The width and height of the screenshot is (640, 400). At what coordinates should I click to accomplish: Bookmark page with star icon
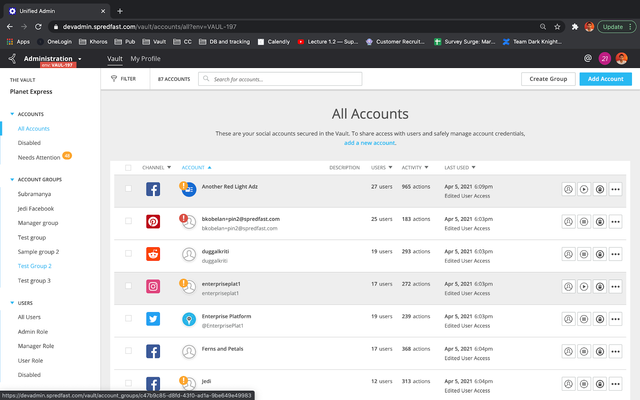[x=557, y=27]
